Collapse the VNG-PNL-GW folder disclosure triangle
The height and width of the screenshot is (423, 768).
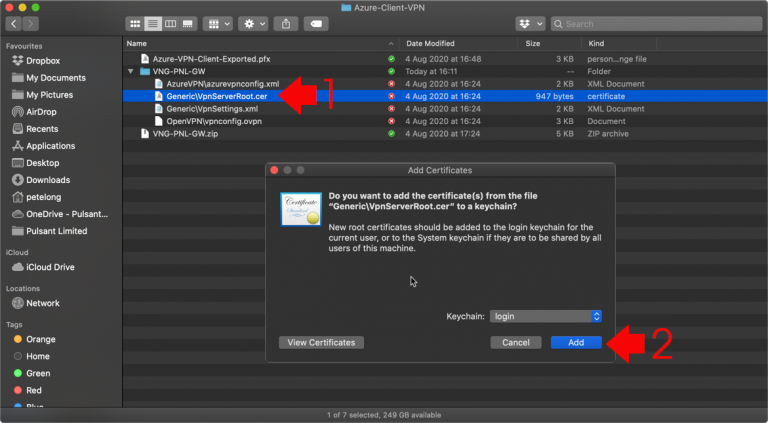(130, 71)
